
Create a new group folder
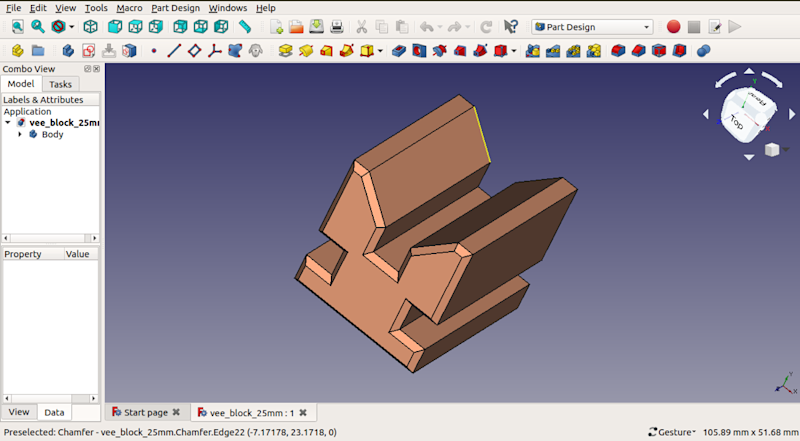(x=38, y=51)
